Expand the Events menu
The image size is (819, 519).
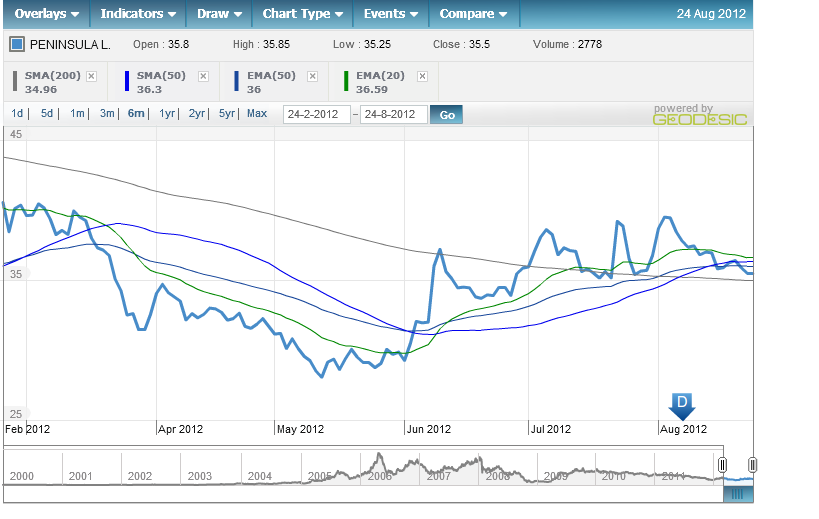click(x=391, y=14)
